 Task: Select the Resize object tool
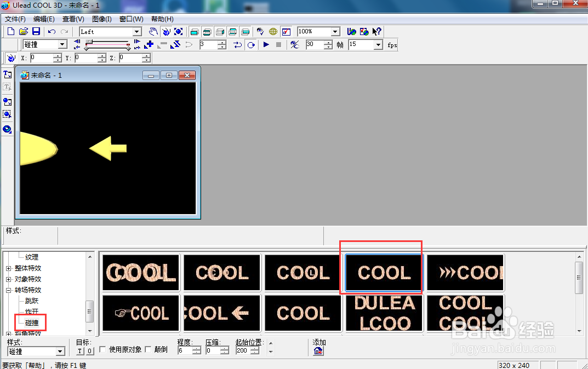[179, 31]
